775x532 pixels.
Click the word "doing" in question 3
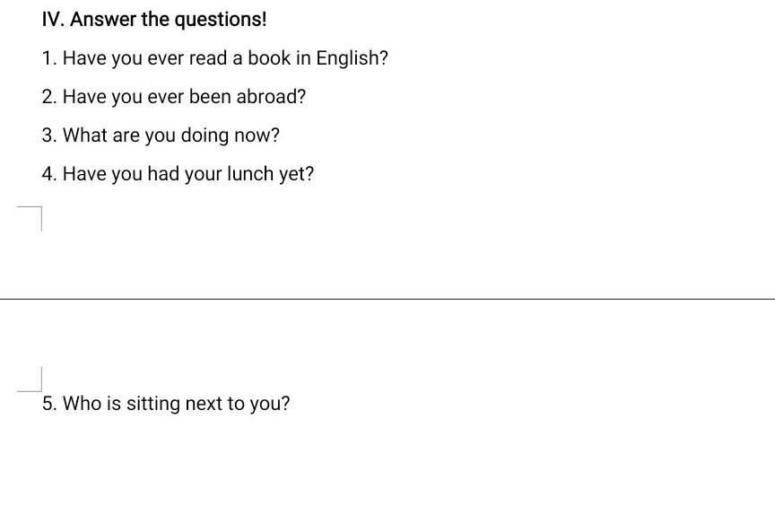[x=205, y=135]
